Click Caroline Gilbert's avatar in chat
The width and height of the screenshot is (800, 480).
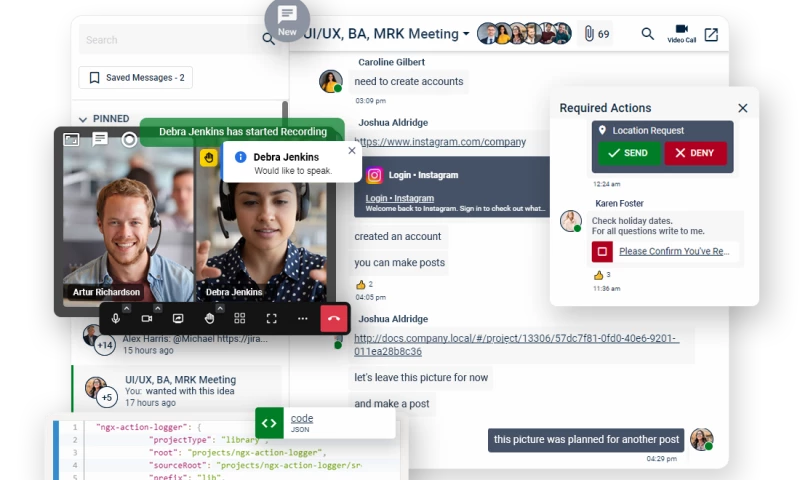point(331,81)
